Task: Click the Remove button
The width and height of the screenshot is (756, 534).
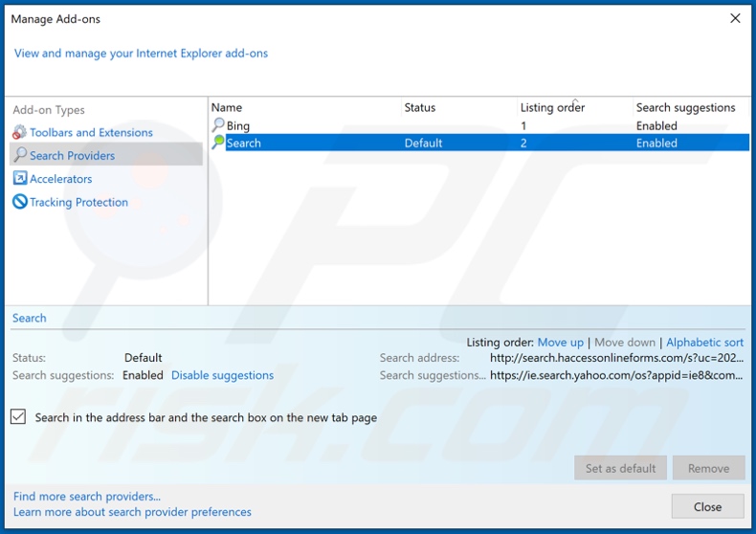Action: click(x=709, y=468)
